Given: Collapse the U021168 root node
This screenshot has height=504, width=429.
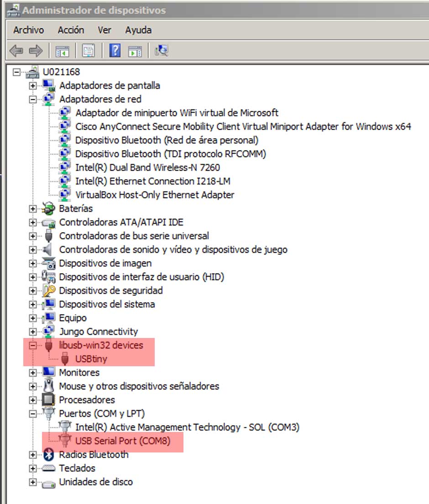Looking at the screenshot, I should [x=16, y=72].
